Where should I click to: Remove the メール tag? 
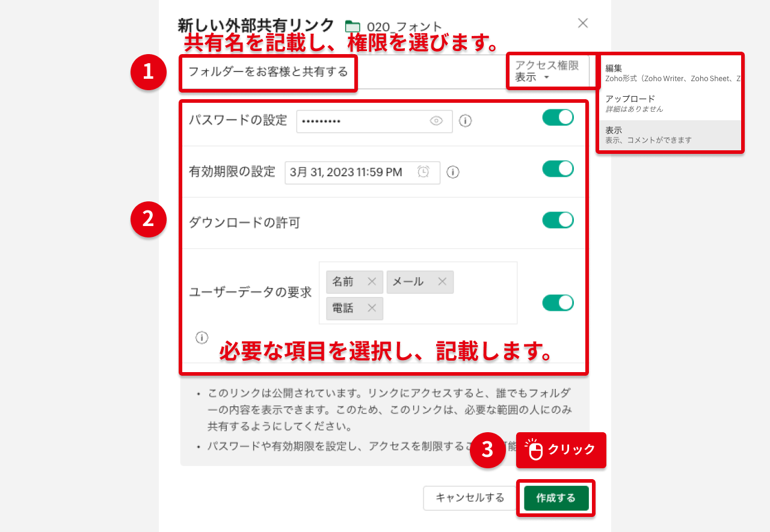(442, 281)
